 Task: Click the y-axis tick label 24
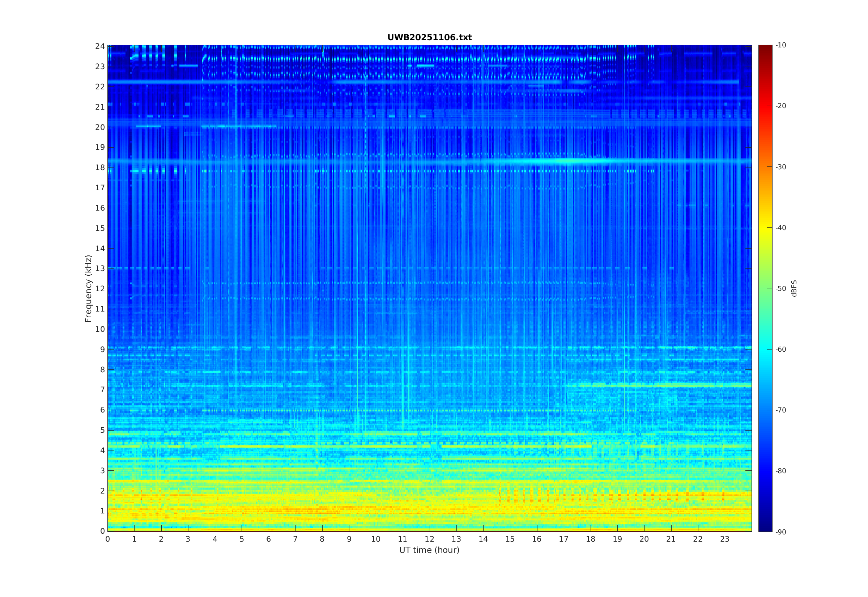(x=100, y=46)
